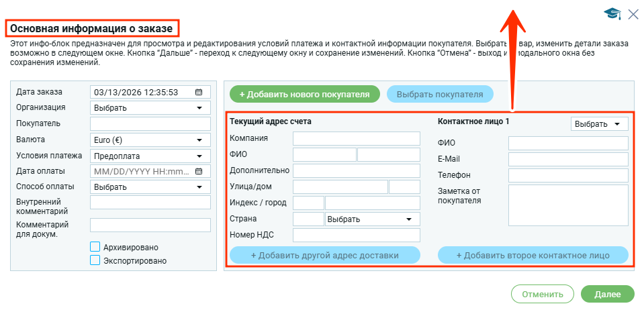This screenshot has height=312, width=644.
Task: Tick the Экспортировано checkbox
Action: click(x=95, y=260)
